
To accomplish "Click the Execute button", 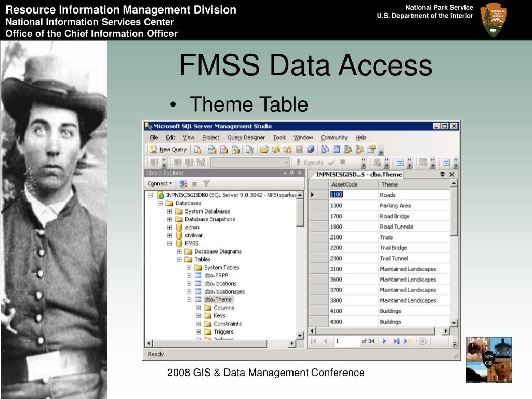I will click(x=310, y=163).
